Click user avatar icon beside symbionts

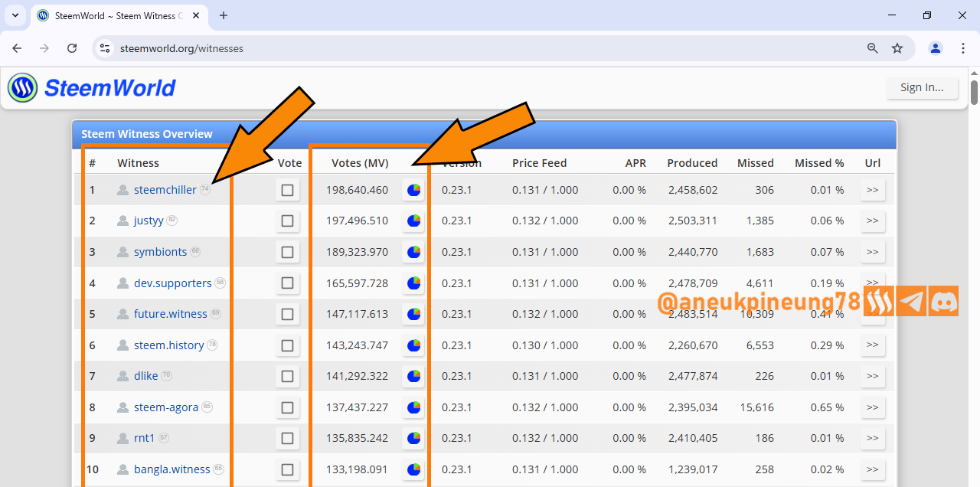pos(122,252)
